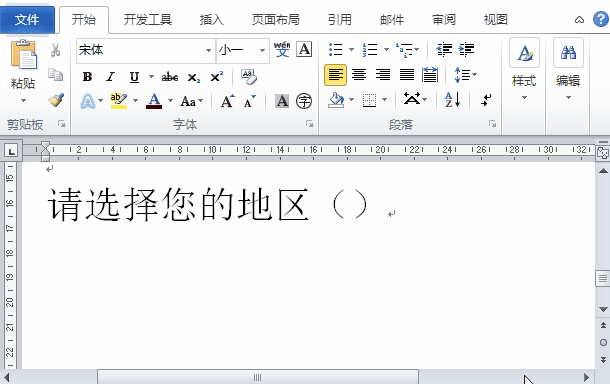Open the 文件 (File) tab
Viewport: 610px width, 384px height.
point(27,19)
